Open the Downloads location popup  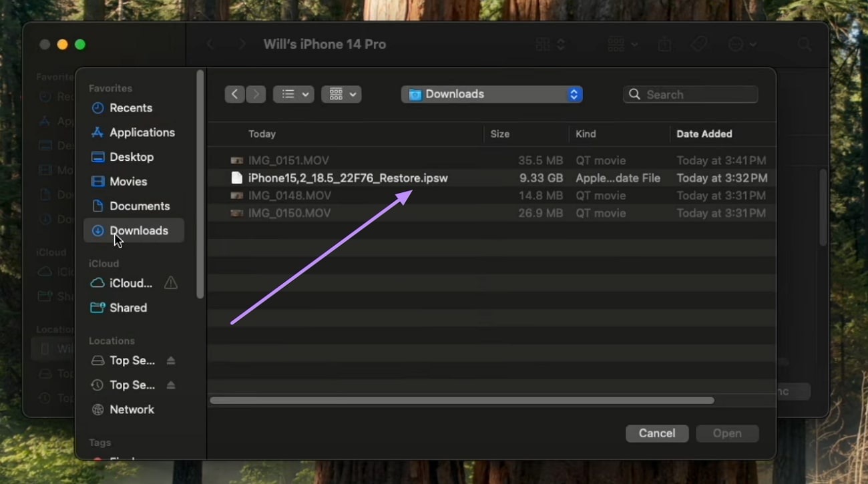click(x=491, y=94)
